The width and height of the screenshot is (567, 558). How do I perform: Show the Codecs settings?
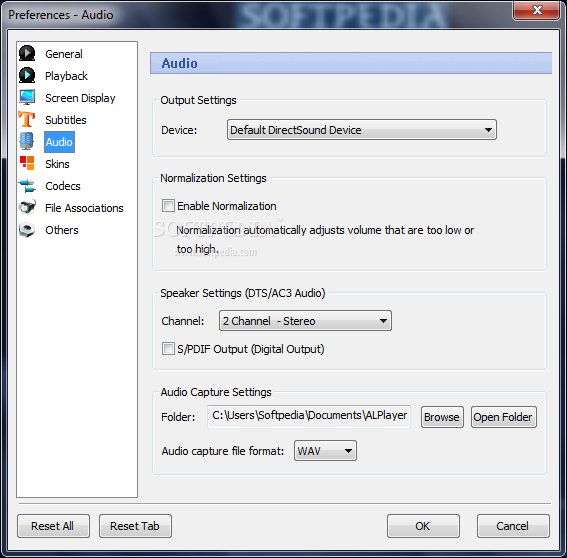(63, 186)
